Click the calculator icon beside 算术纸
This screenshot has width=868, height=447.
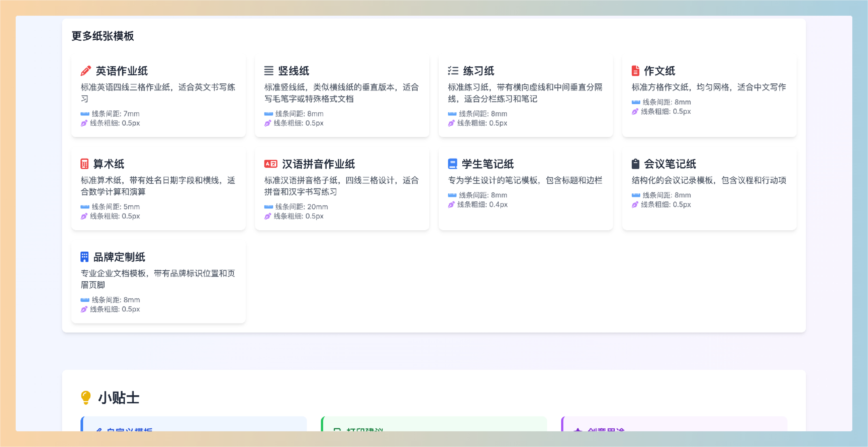pos(84,164)
